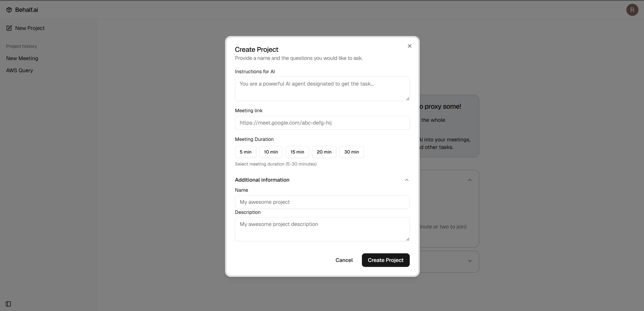Select the 10 min meeting duration
Screen dimensions: 644x311
coord(271,152)
